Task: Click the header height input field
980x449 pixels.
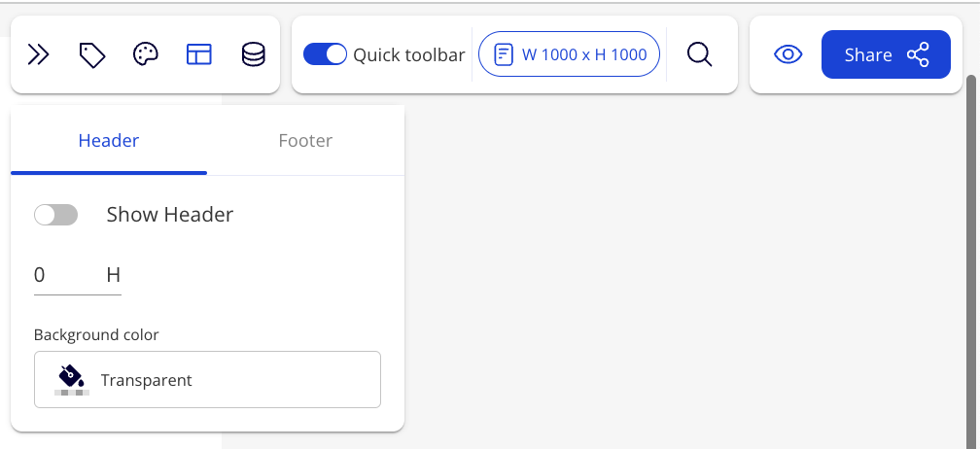Action: point(66,275)
